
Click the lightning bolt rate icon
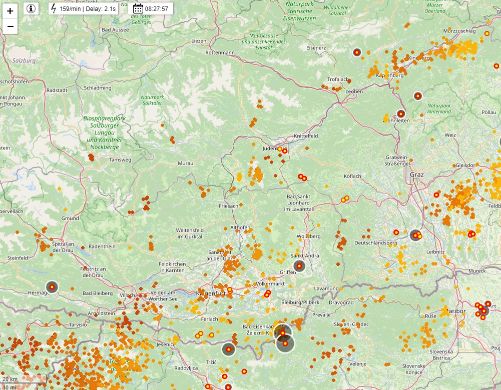[54, 8]
